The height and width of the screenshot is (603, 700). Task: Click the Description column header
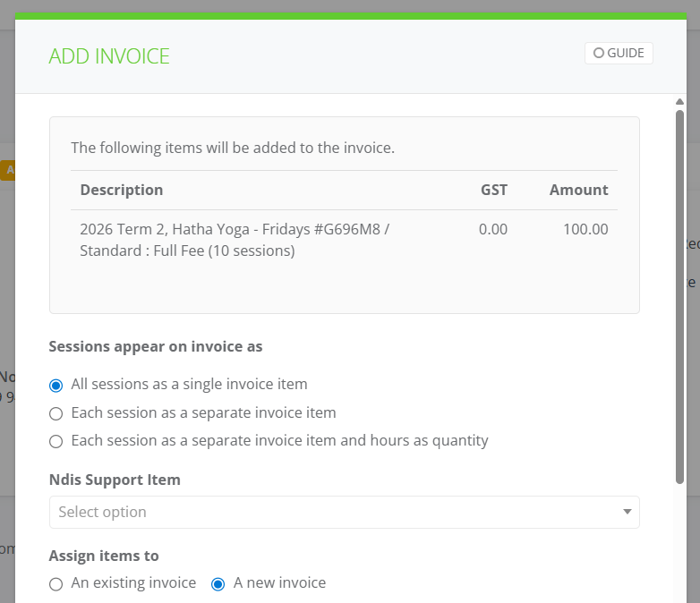pyautogui.click(x=122, y=191)
